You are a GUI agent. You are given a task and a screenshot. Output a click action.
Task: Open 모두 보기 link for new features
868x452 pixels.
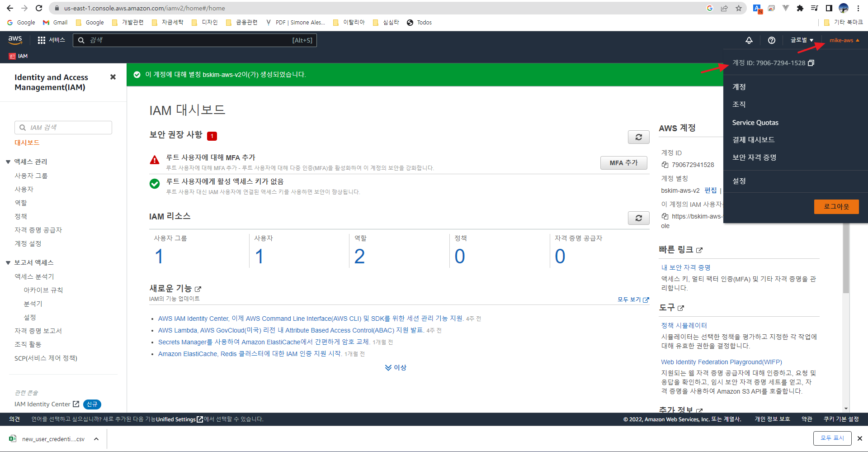point(633,300)
